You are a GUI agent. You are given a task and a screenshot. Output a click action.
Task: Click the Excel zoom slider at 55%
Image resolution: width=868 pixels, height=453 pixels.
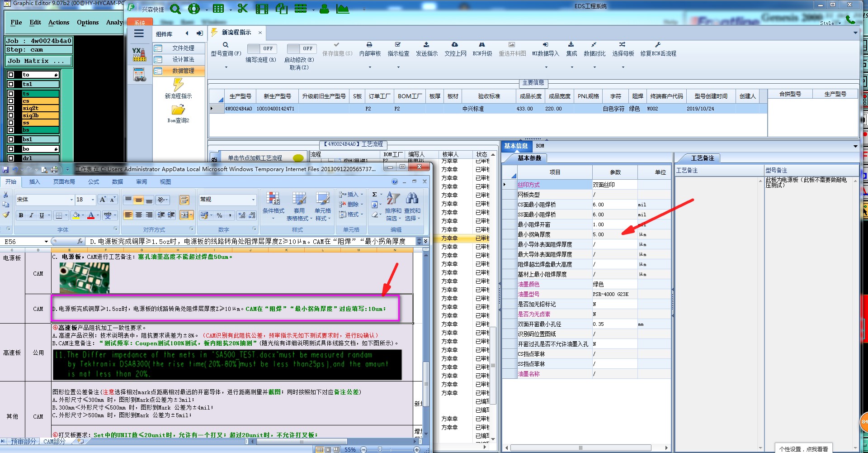[x=380, y=449]
